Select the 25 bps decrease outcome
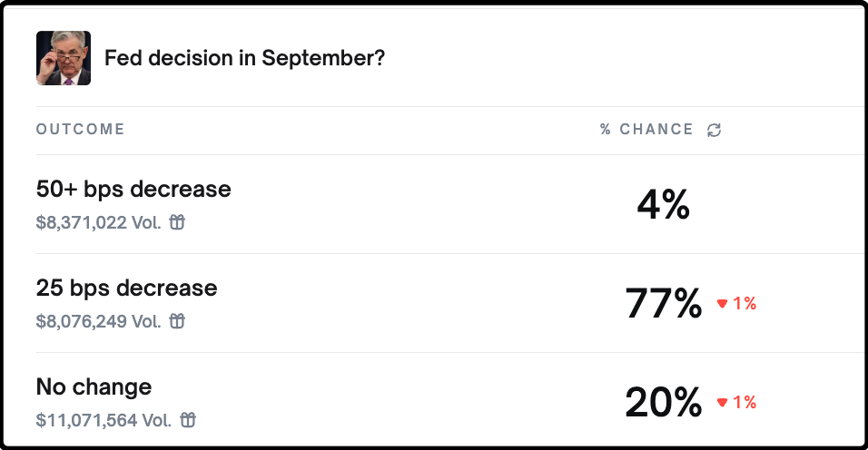 (x=126, y=289)
